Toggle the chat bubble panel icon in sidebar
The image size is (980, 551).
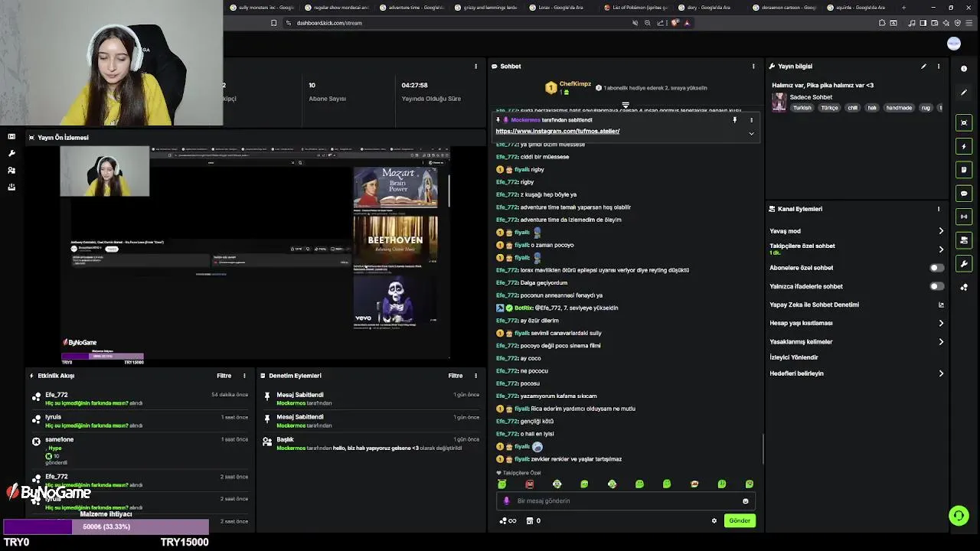[x=964, y=194]
